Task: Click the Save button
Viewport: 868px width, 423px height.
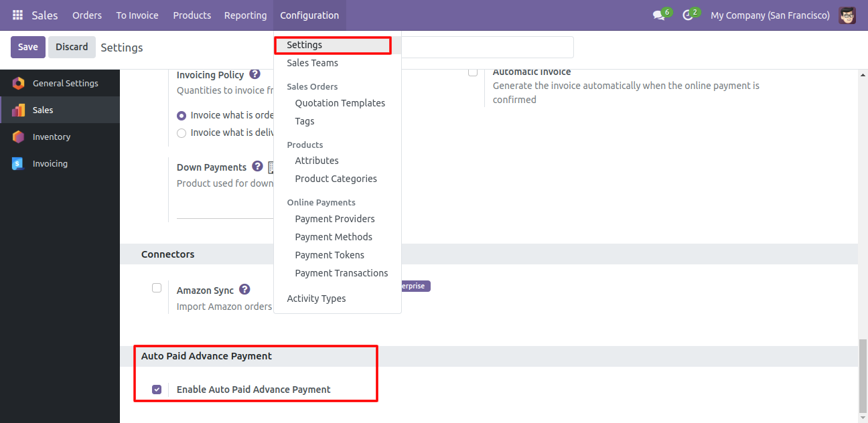Action: (x=28, y=47)
